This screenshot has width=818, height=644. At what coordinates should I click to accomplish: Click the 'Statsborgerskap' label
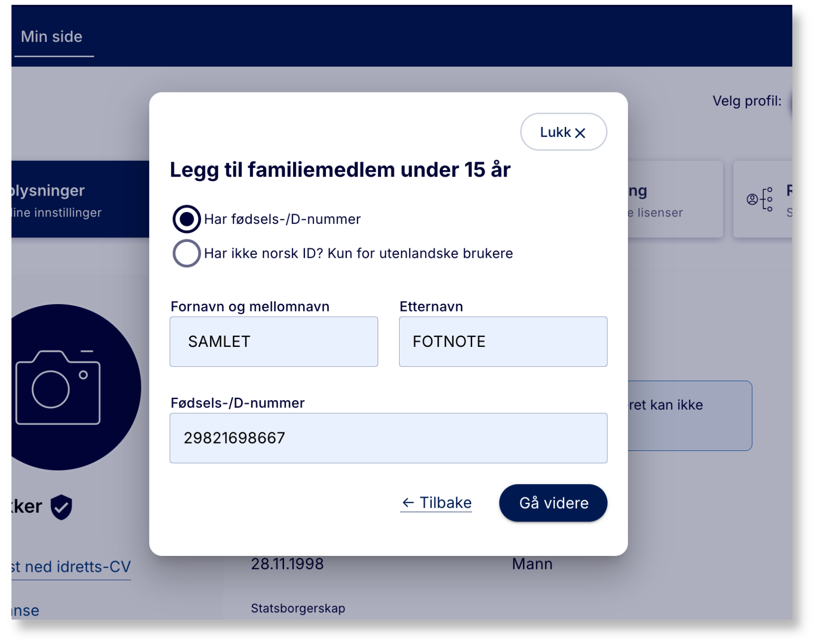(298, 608)
